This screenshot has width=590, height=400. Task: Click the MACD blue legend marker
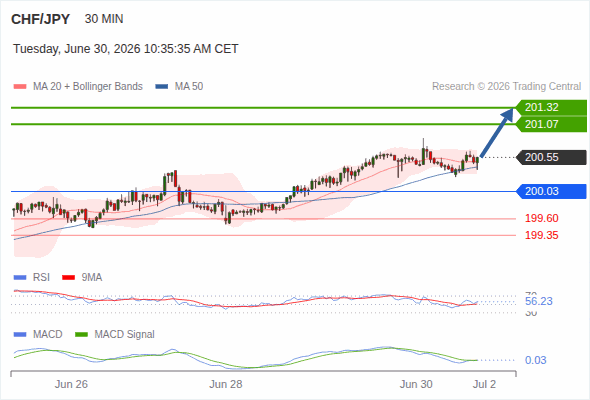[20, 335]
